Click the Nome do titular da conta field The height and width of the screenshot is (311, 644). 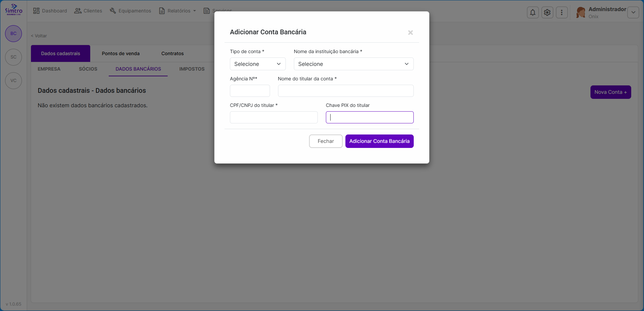pos(345,91)
